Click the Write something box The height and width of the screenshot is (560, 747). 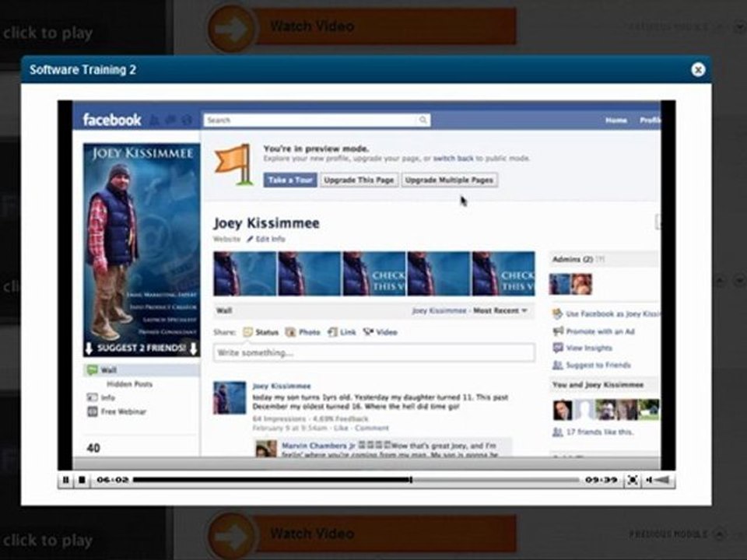[374, 353]
